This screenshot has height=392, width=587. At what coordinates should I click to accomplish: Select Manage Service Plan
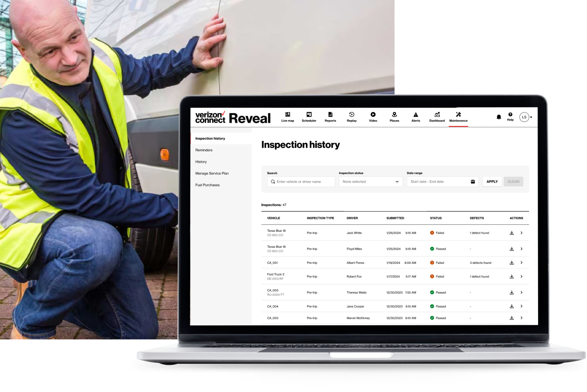(212, 173)
